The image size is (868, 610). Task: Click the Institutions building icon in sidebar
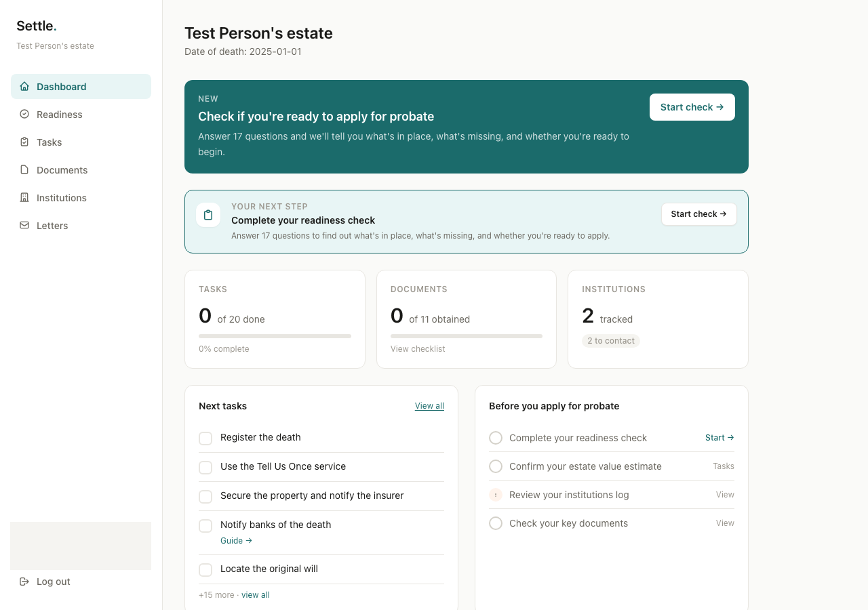[x=24, y=197]
